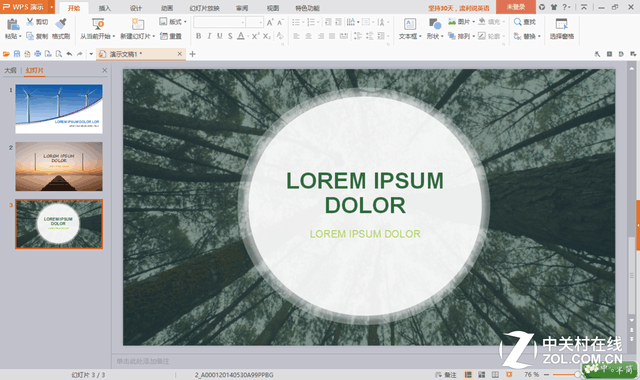Click the Reset slide button
This screenshot has width=640, height=380.
click(171, 36)
